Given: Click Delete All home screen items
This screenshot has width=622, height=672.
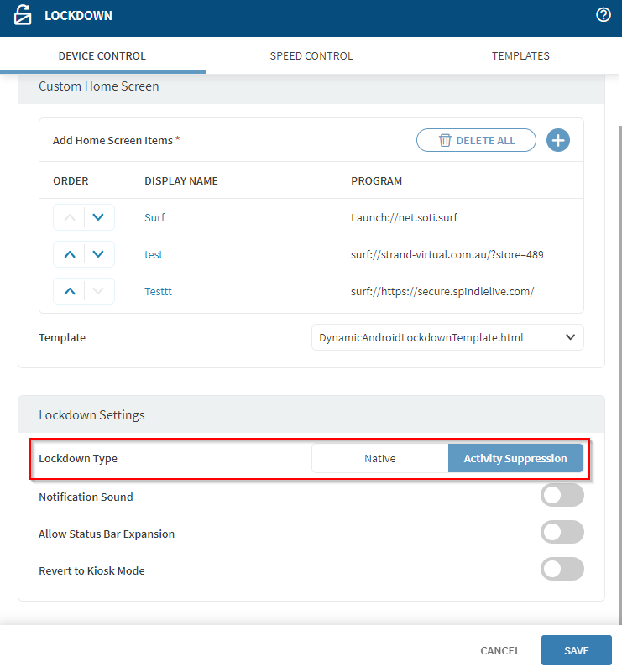Looking at the screenshot, I should pyautogui.click(x=476, y=140).
